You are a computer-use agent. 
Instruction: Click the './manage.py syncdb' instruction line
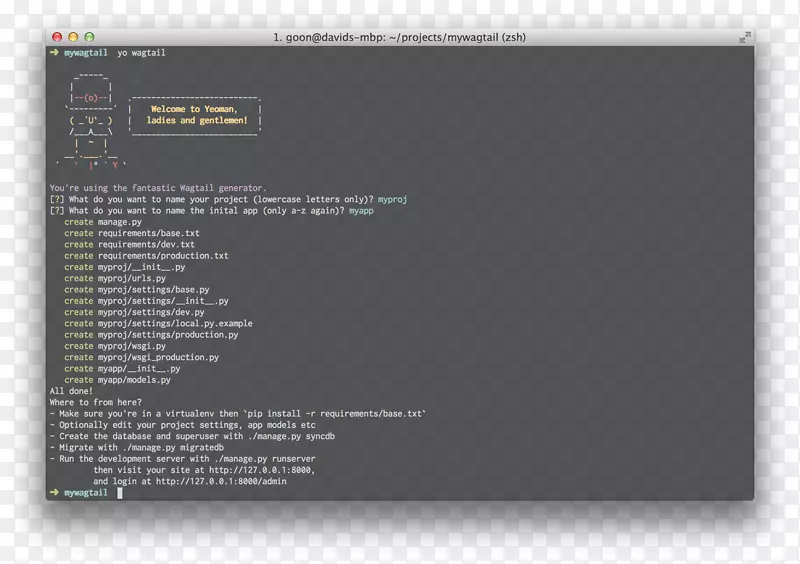coord(192,436)
